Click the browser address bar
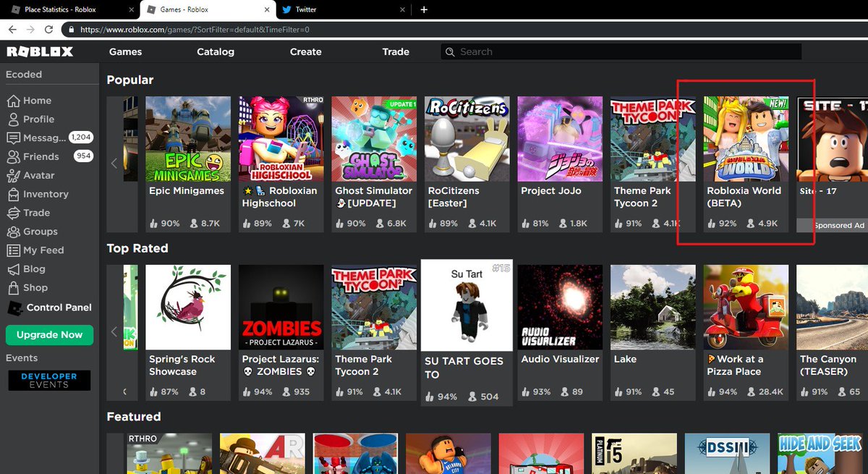 (x=289, y=30)
